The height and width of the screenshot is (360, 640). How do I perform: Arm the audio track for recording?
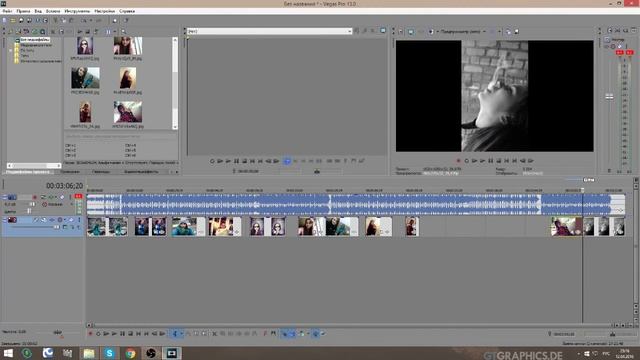(35, 197)
